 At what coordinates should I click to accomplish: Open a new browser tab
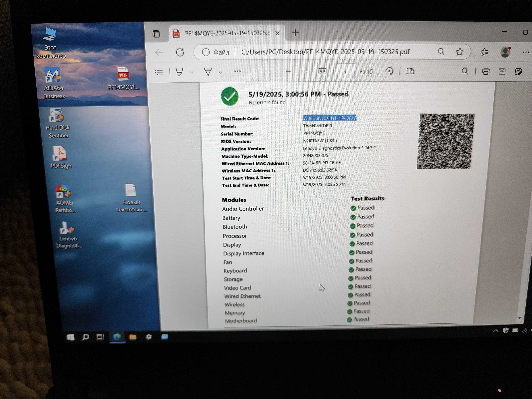coord(295,32)
